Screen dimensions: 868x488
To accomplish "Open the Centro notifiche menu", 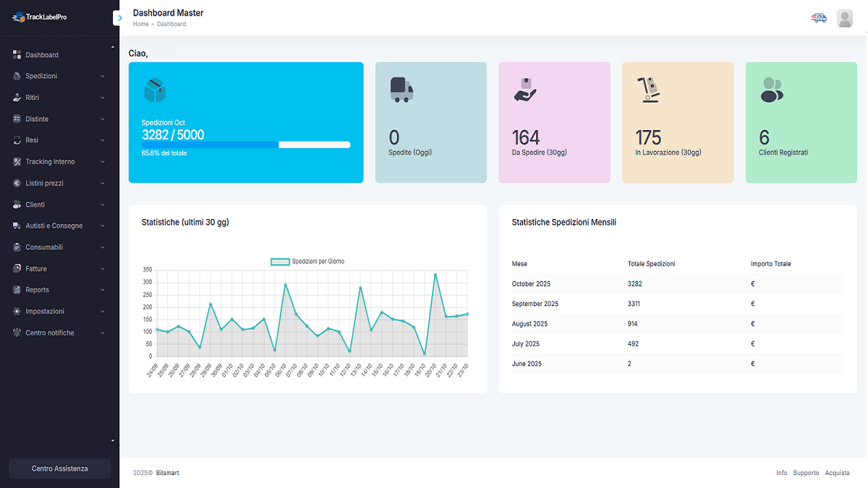I will click(x=59, y=333).
